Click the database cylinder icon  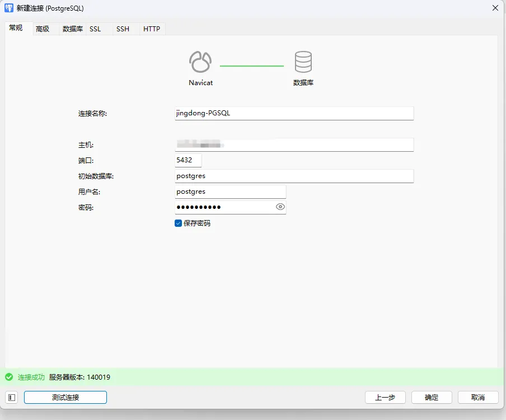(303, 62)
